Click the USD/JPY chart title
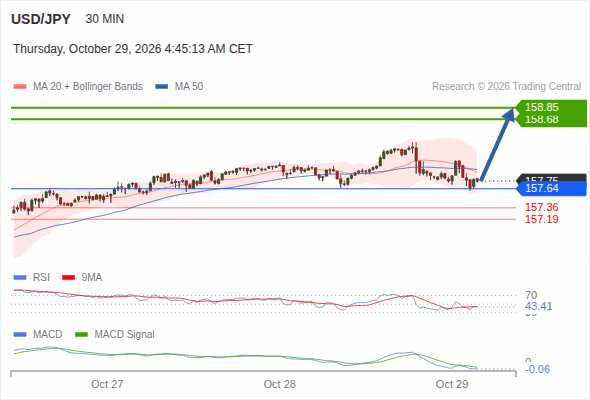This screenshot has height=400, width=590. (x=41, y=19)
